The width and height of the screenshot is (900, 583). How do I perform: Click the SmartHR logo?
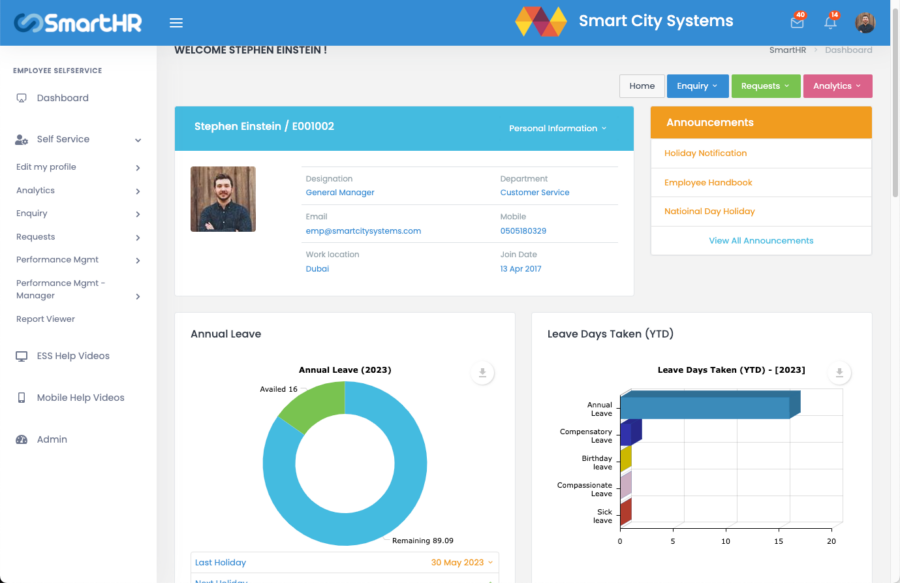pyautogui.click(x=78, y=23)
